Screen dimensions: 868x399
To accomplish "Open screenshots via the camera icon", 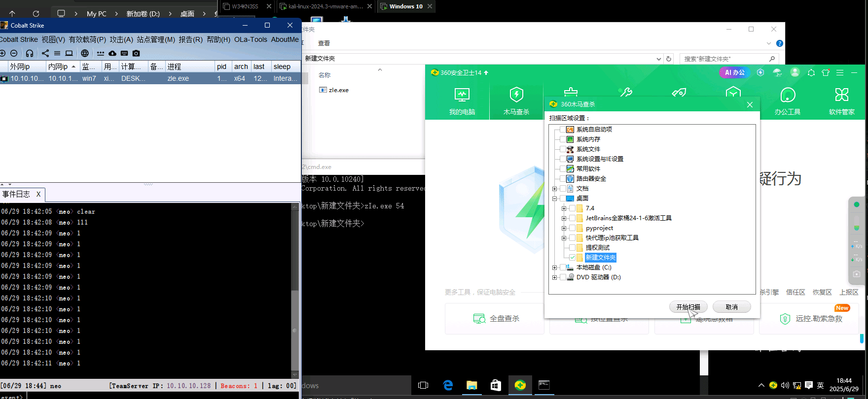I will [x=136, y=53].
